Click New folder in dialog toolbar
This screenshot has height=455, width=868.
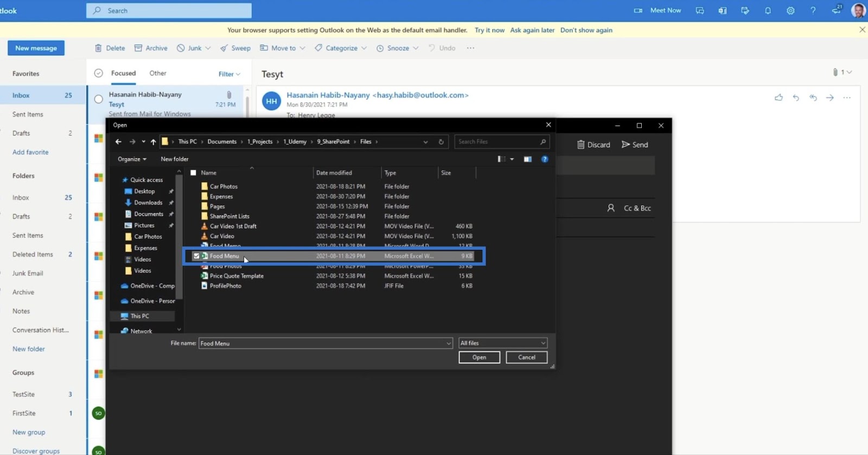coord(175,159)
